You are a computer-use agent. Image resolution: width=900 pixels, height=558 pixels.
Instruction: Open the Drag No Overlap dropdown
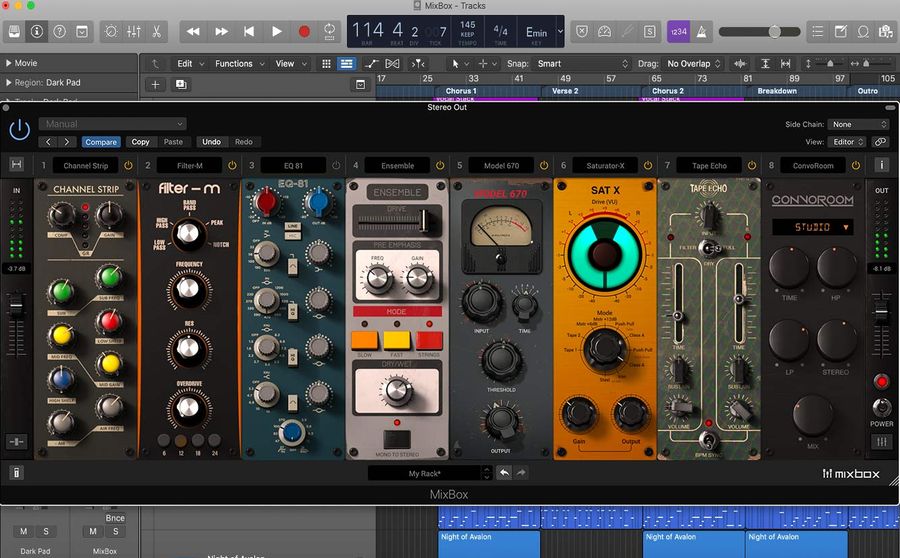tap(693, 64)
